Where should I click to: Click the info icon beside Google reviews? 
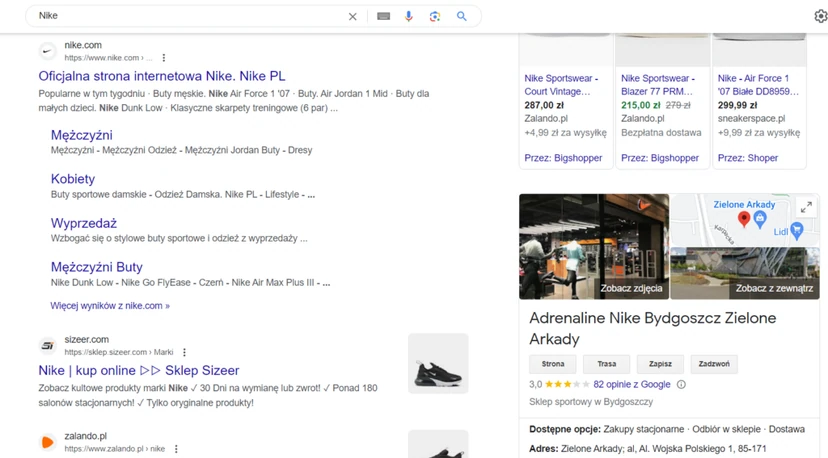click(681, 385)
